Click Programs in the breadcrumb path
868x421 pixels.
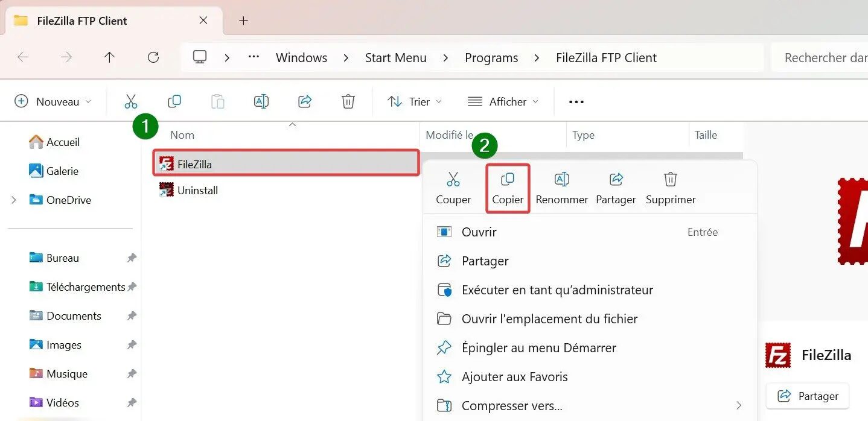[491, 58]
